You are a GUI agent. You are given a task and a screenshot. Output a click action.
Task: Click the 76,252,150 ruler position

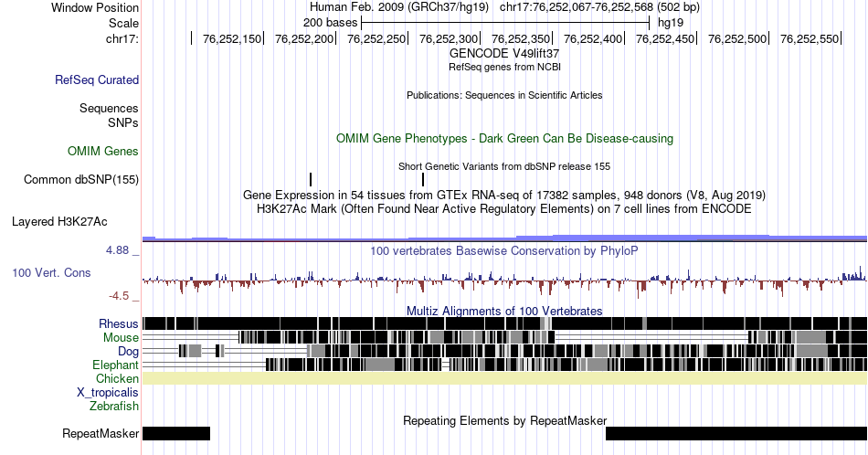(231, 38)
